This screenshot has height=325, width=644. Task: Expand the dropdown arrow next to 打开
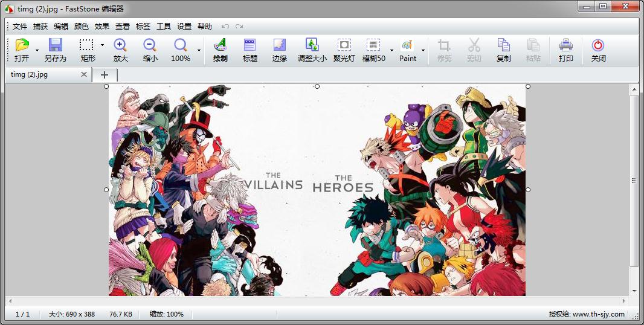click(x=37, y=50)
